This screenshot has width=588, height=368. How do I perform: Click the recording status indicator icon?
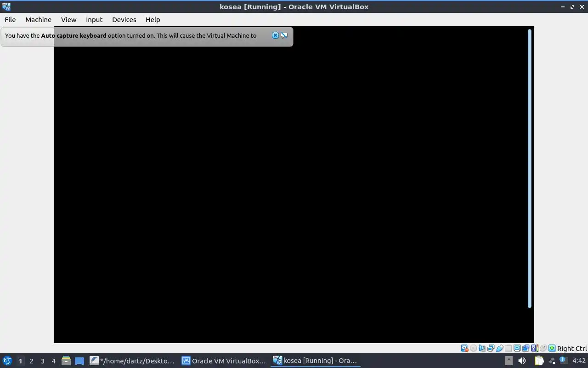pos(526,348)
